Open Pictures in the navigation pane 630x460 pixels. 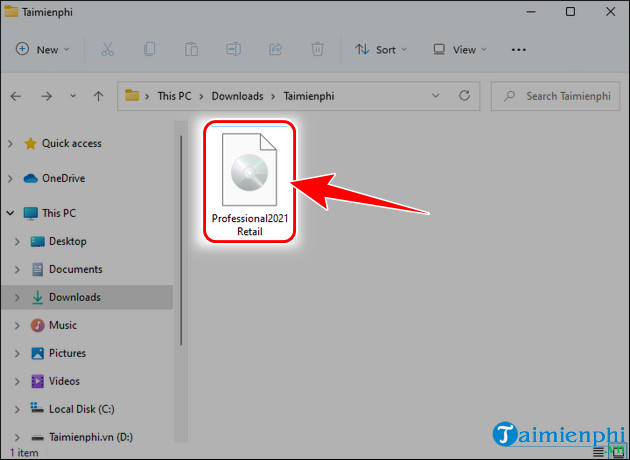coord(67,353)
